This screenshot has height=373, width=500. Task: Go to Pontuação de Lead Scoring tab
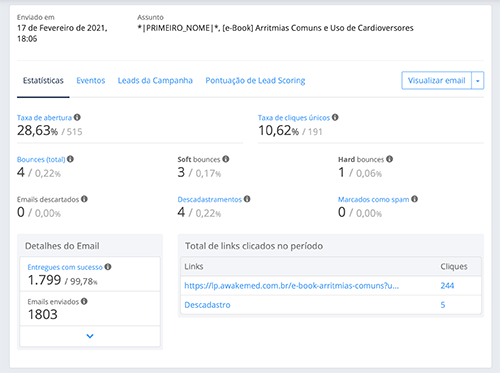pyautogui.click(x=255, y=81)
